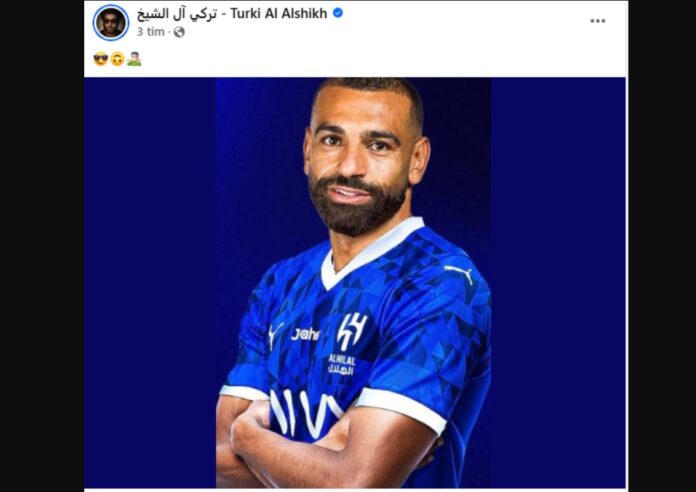Click the upside-down face emoji
The width and height of the screenshot is (696, 492).
pos(117,59)
